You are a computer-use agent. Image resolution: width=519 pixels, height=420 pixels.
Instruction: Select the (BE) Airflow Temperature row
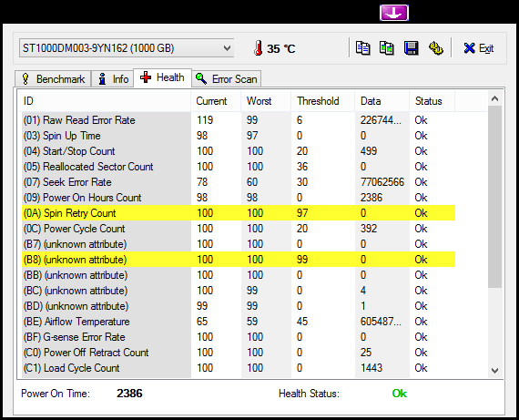click(239, 322)
